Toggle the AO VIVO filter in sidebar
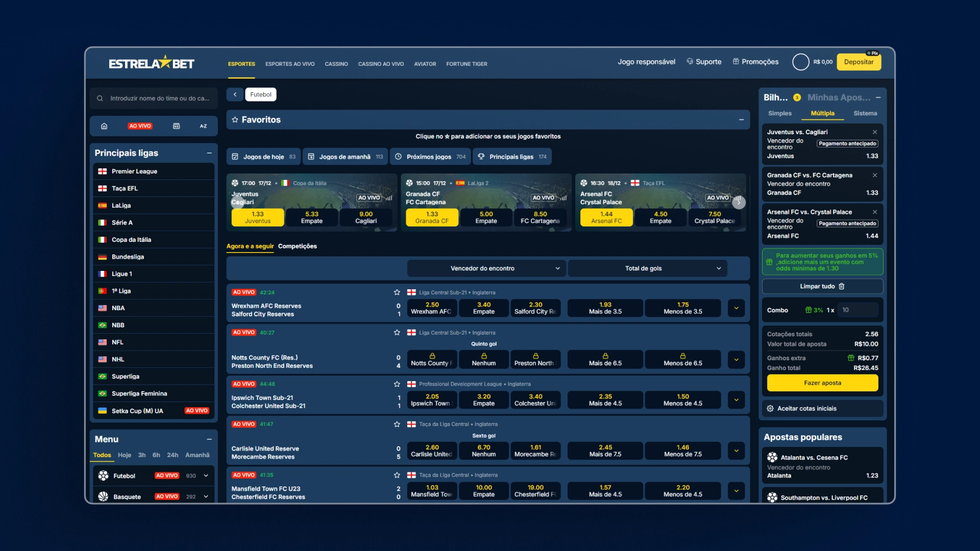 pyautogui.click(x=140, y=126)
